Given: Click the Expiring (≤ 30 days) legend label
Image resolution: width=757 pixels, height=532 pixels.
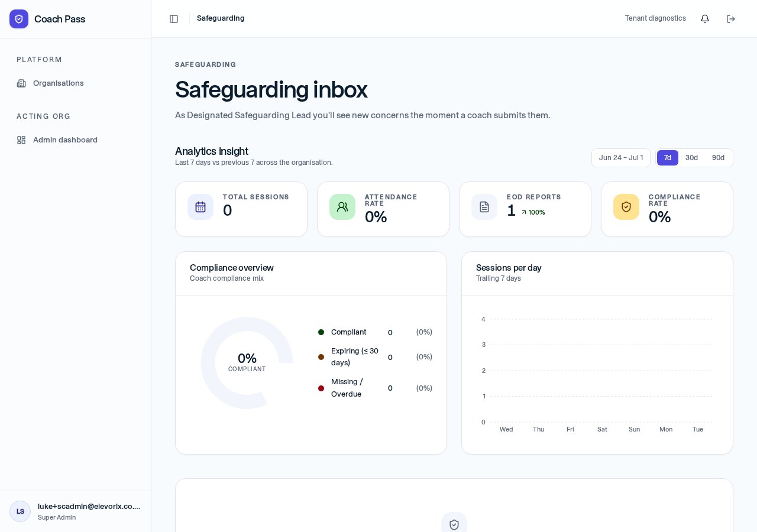Looking at the screenshot, I should [355, 357].
